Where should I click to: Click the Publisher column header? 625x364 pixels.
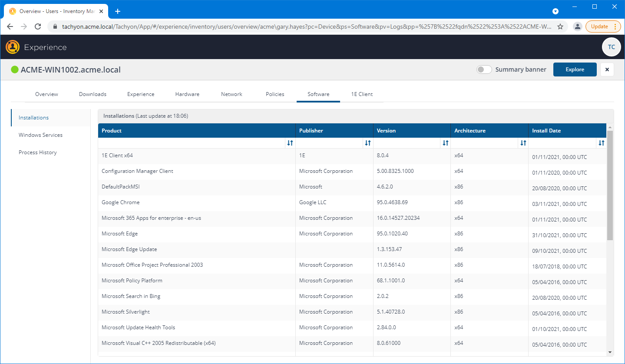point(334,131)
